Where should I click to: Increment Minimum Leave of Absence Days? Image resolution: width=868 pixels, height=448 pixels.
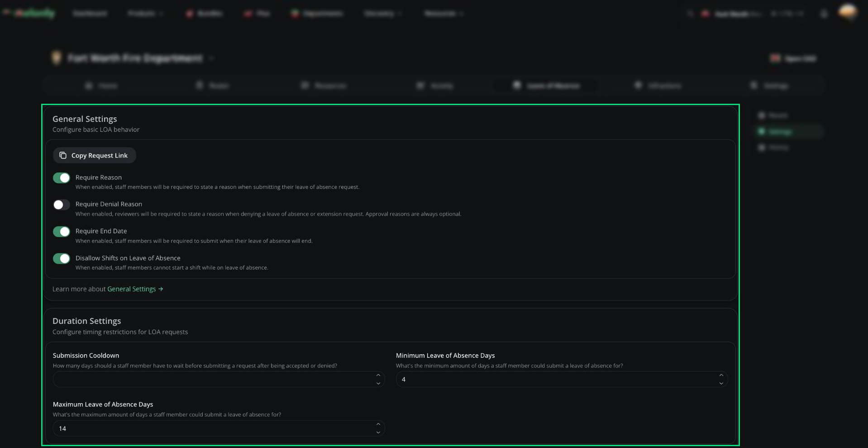(721, 376)
